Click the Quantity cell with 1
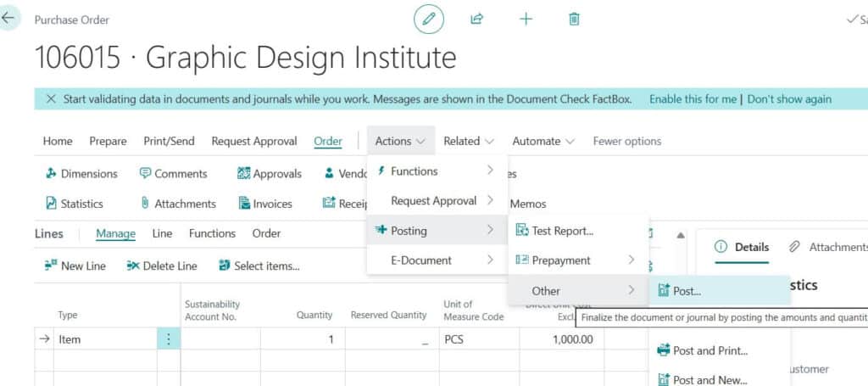This screenshot has height=386, width=868. coord(303,339)
